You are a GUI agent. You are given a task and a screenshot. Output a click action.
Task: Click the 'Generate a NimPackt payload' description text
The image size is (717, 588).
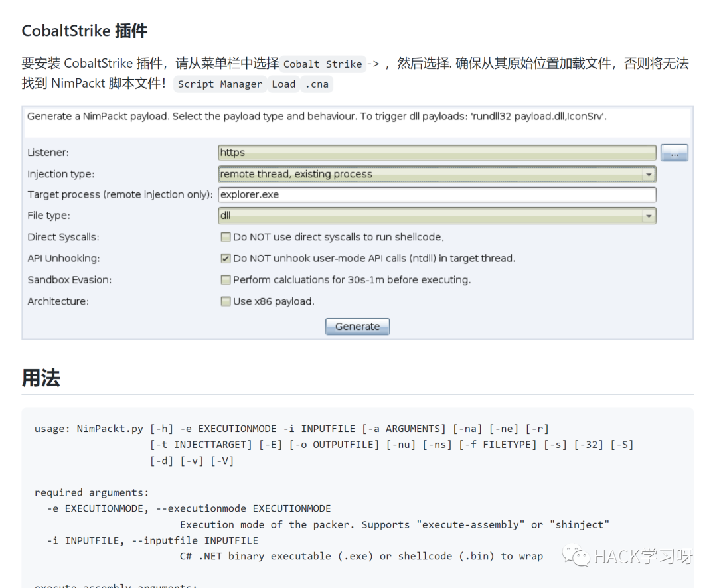tap(317, 117)
